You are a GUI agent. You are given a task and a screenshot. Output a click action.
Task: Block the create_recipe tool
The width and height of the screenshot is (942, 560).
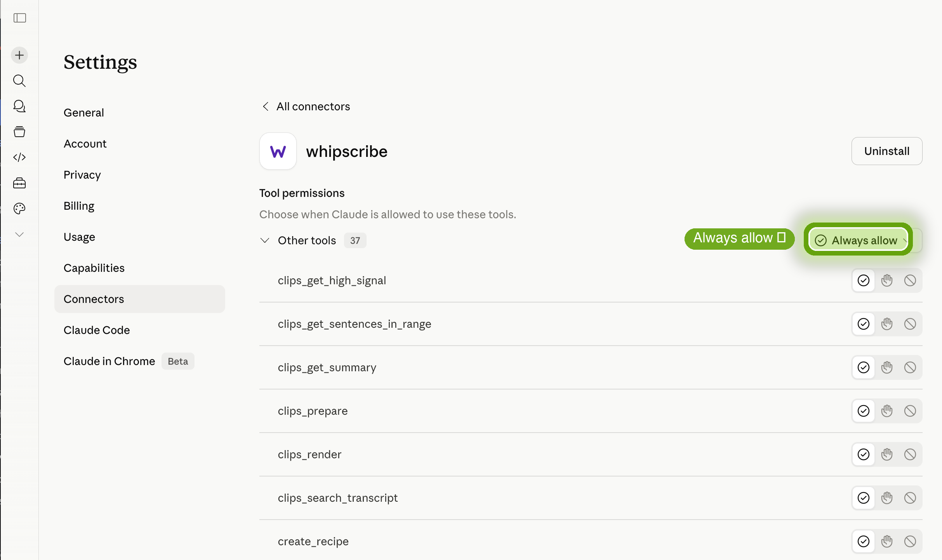click(910, 541)
